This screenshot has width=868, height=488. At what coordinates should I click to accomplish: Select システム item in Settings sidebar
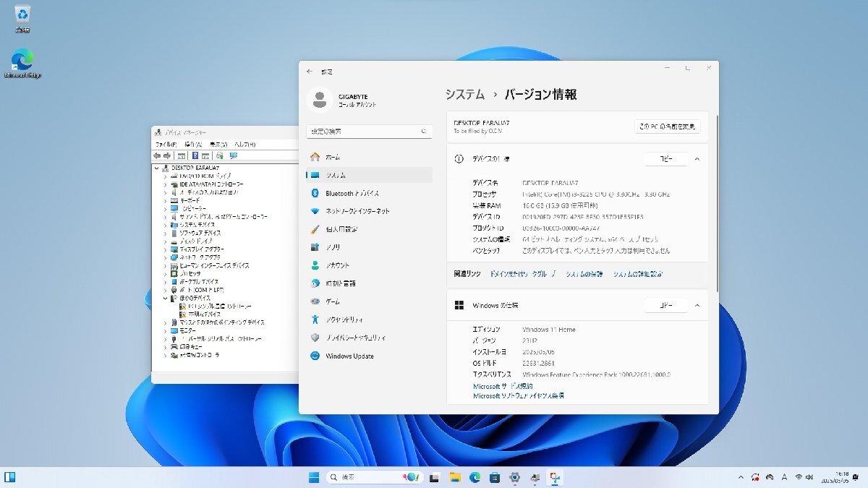pos(369,175)
